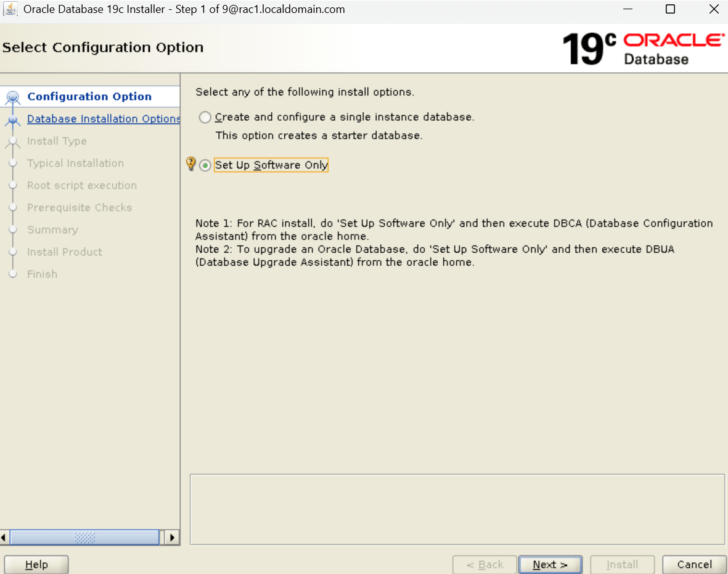Click the Oracle 19c Database logo
The height and width of the screenshot is (574, 728).
point(643,48)
